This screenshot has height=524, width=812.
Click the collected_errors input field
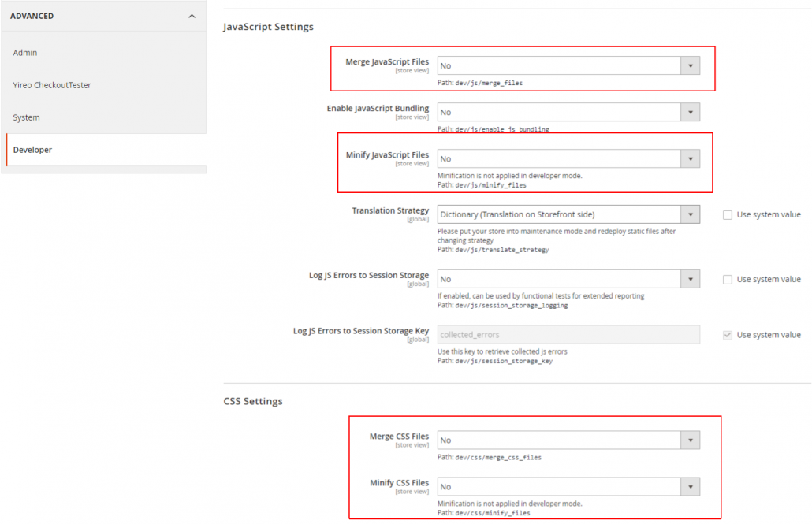pos(568,335)
